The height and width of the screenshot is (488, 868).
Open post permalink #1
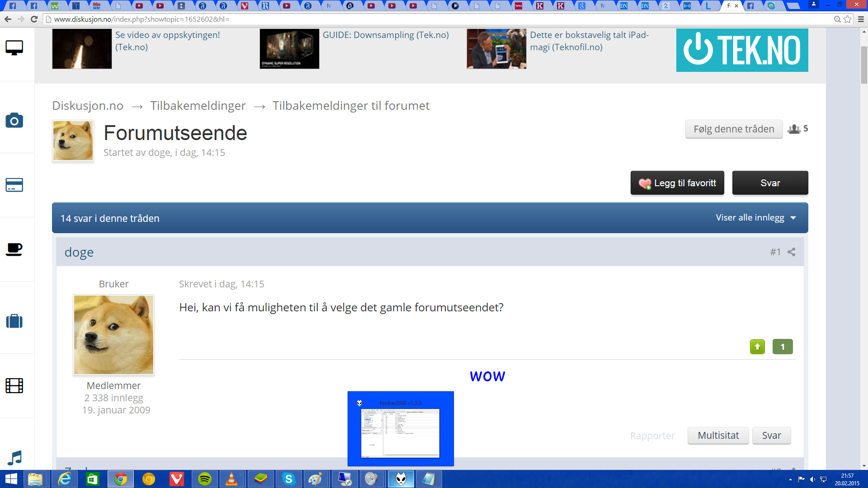tap(775, 252)
